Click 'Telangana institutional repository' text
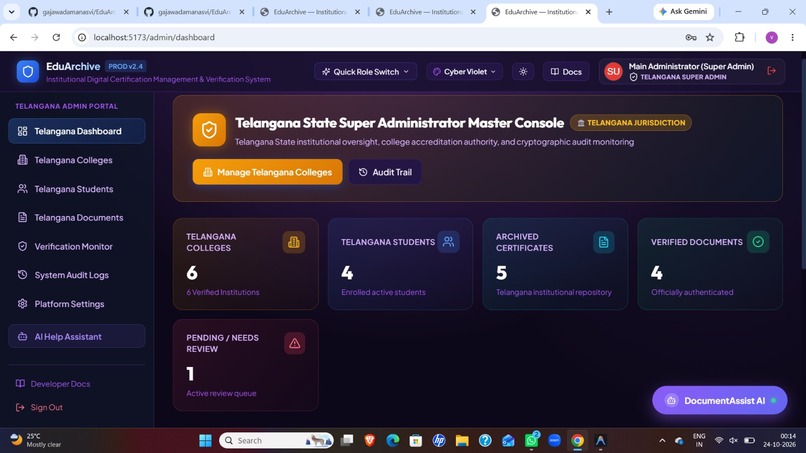The image size is (806, 453). [x=554, y=292]
